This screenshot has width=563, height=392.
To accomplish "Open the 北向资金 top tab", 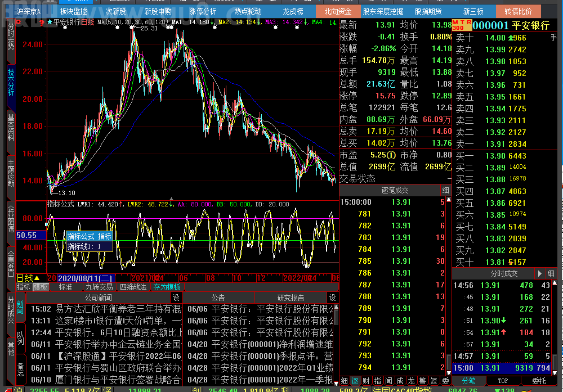I will [338, 11].
